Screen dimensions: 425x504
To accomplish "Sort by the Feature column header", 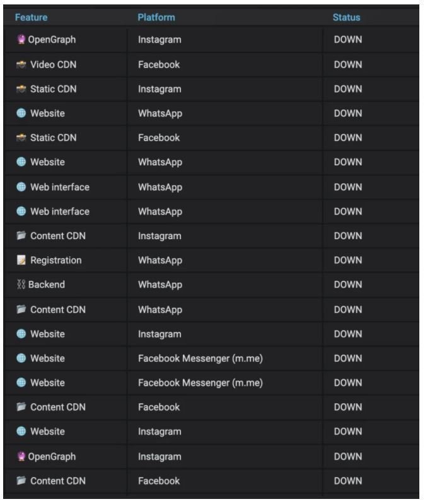I will [31, 18].
